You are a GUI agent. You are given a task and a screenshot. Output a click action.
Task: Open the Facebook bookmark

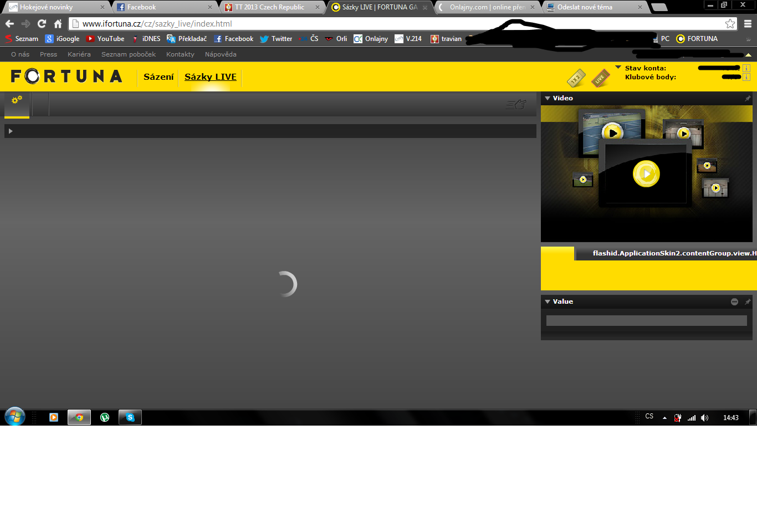click(233, 39)
